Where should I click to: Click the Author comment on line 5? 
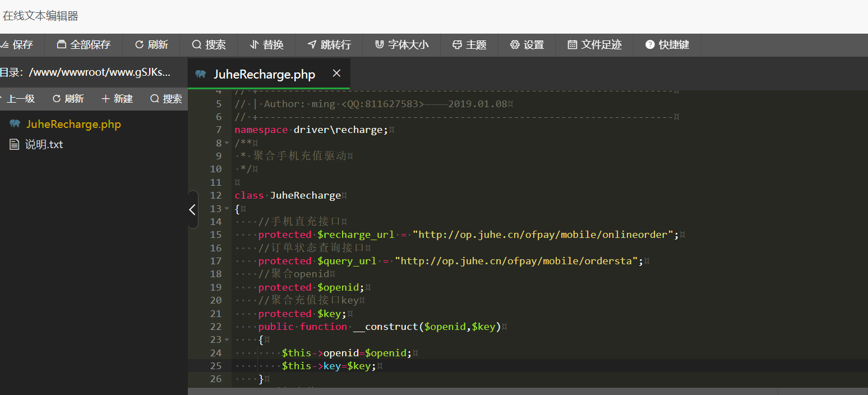pyautogui.click(x=371, y=104)
